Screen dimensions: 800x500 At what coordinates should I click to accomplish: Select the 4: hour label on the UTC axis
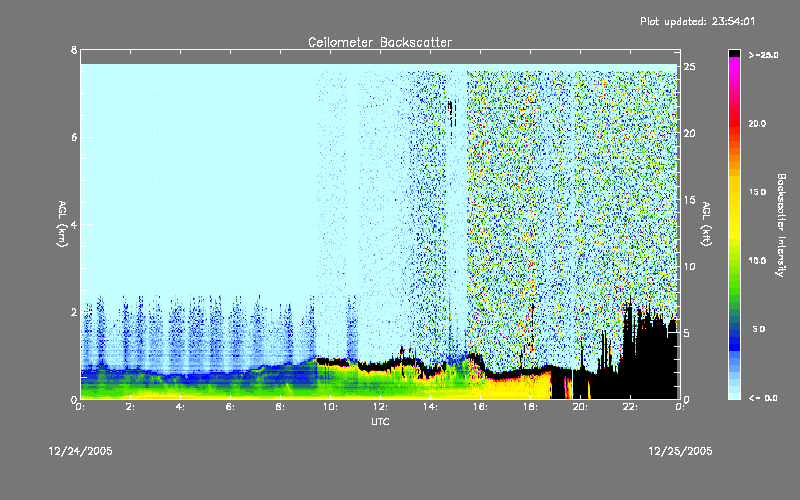point(180,407)
